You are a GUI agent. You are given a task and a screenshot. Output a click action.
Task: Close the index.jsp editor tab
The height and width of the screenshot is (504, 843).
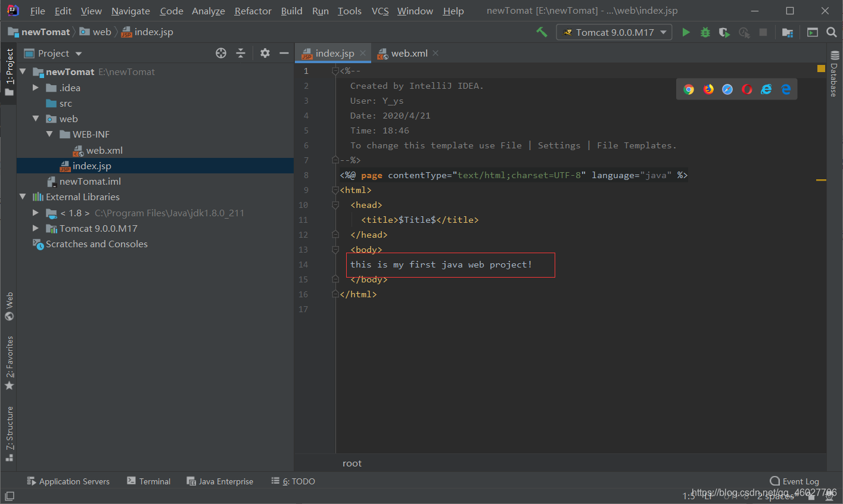(x=363, y=53)
